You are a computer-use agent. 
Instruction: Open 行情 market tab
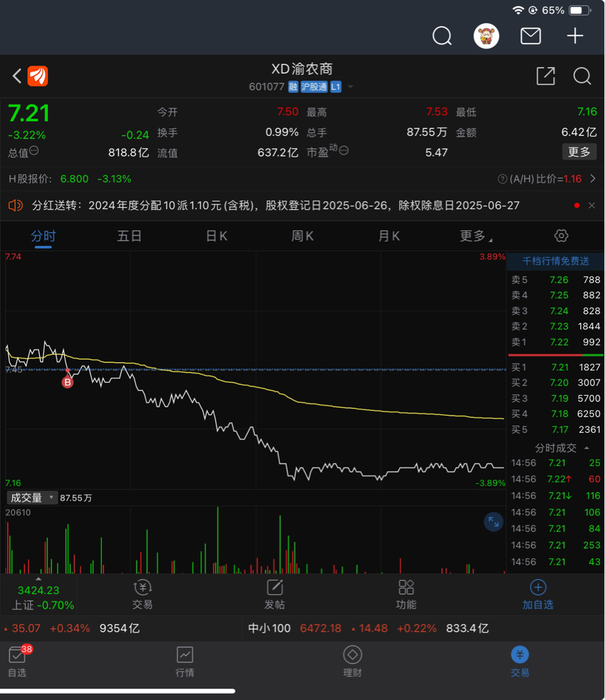pos(185,661)
